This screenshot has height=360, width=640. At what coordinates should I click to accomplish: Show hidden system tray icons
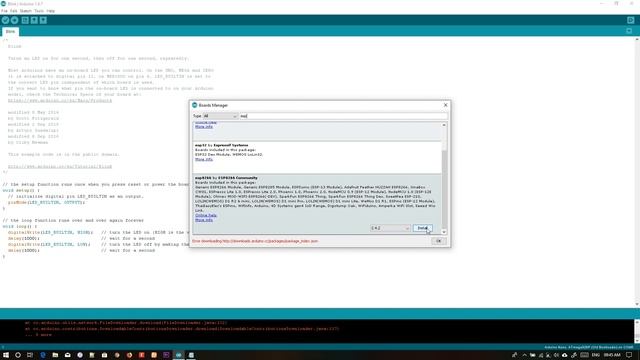coord(524,355)
